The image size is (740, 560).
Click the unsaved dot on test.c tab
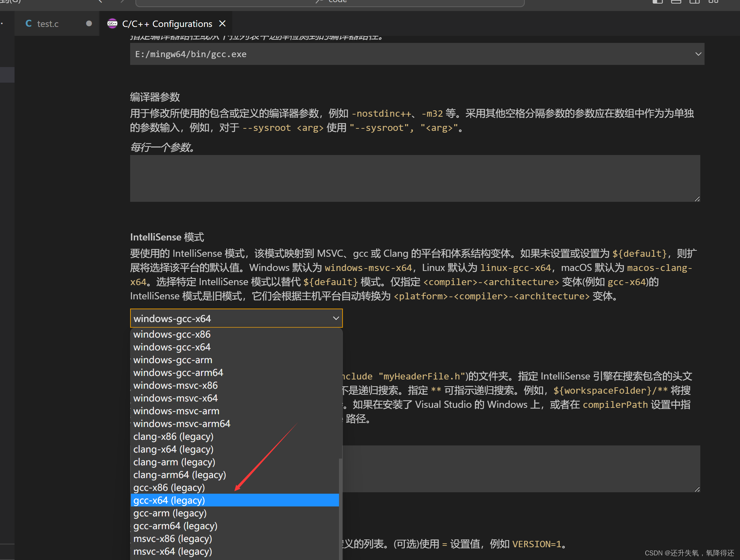click(89, 23)
